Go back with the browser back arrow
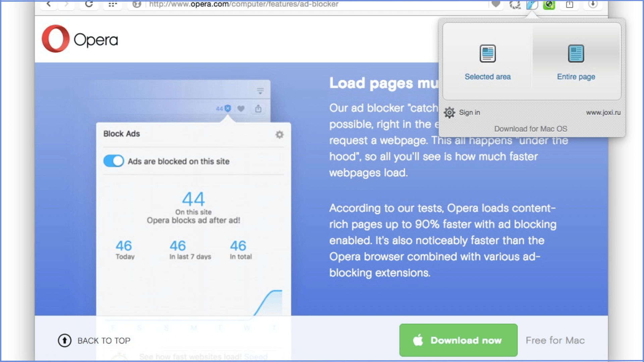This screenshot has width=644, height=362. (x=49, y=4)
